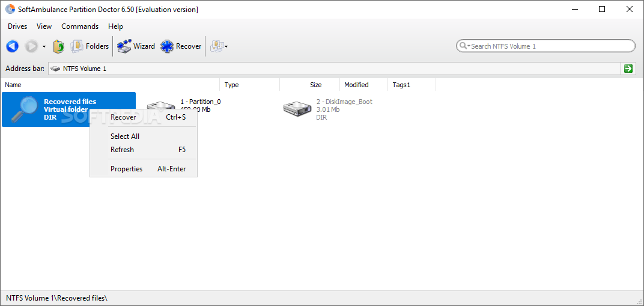
Task: Click the Up one level folder icon
Action: (59, 46)
